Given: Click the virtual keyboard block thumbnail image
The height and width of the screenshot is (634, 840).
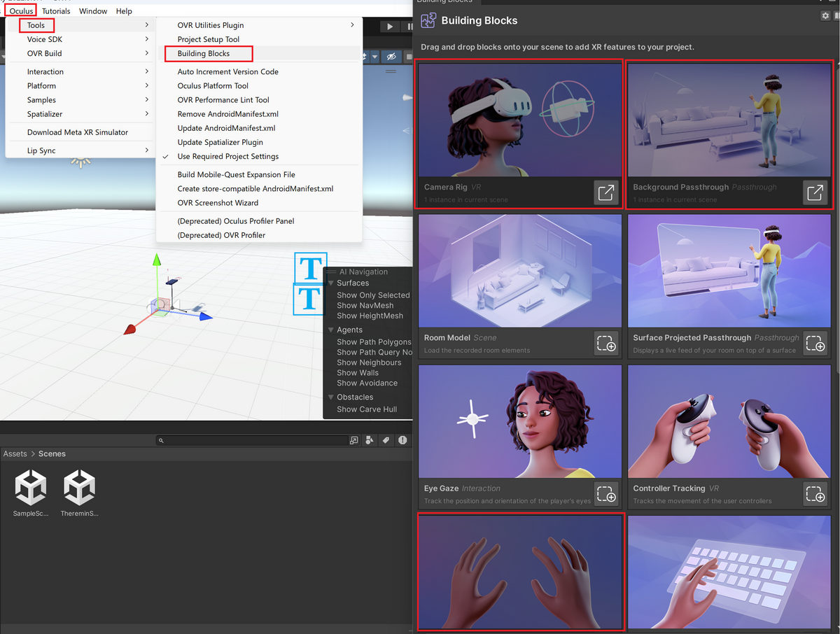Looking at the screenshot, I should pyautogui.click(x=729, y=572).
